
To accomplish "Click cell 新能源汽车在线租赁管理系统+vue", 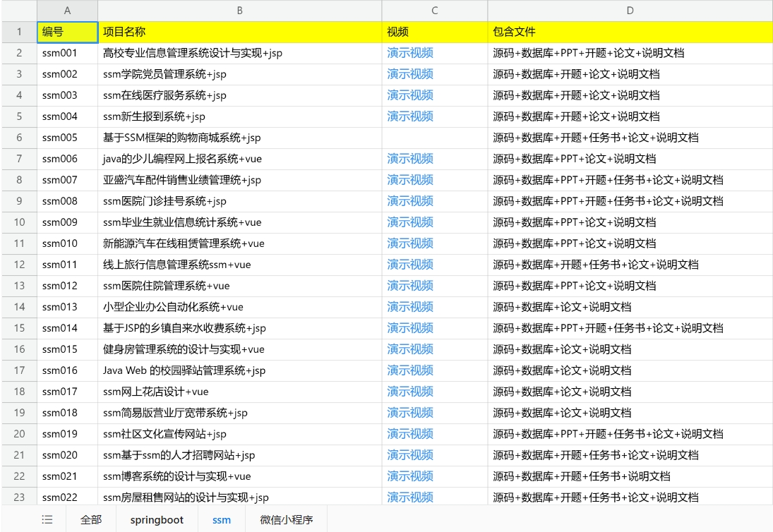I will (x=239, y=244).
